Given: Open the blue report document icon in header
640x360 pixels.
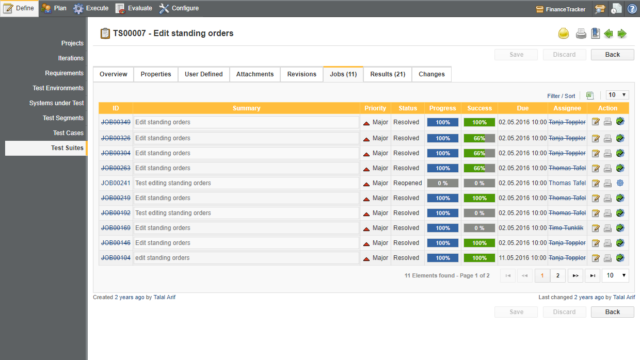Looking at the screenshot, I should (596, 33).
